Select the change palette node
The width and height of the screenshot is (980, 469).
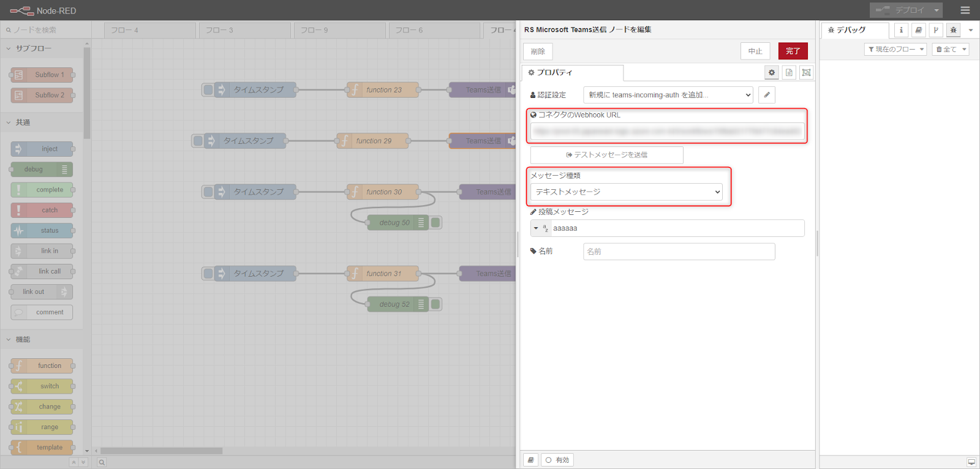pyautogui.click(x=42, y=407)
